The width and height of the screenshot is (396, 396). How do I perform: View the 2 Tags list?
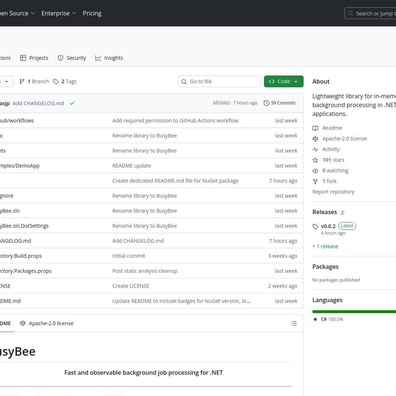pyautogui.click(x=65, y=81)
